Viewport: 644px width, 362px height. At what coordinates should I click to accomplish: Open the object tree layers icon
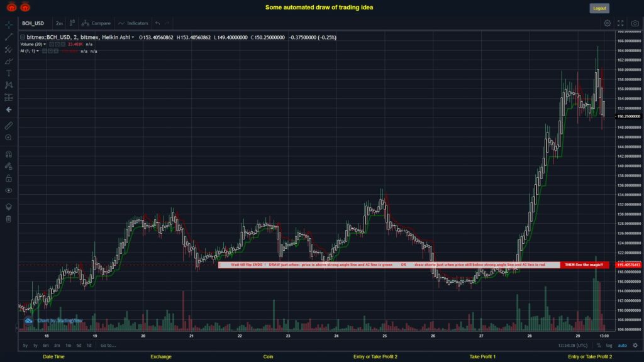click(x=9, y=207)
